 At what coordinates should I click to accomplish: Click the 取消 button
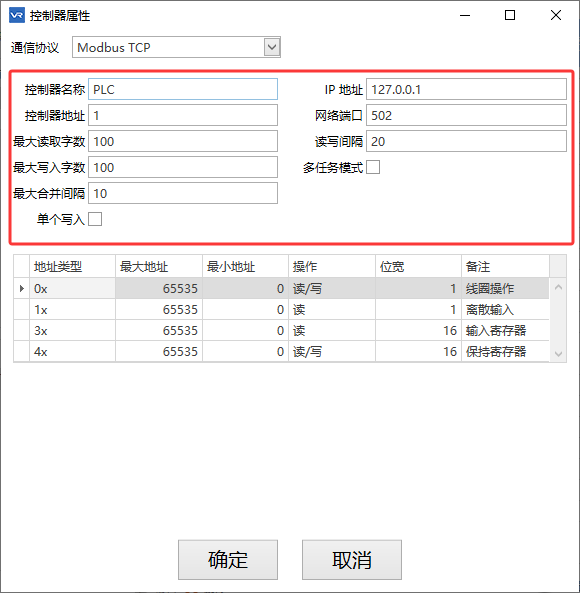pyautogui.click(x=352, y=560)
